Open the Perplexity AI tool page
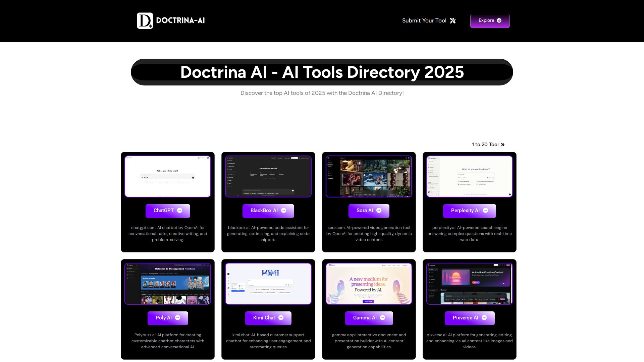Viewport: 644px width, 362px height. click(469, 210)
